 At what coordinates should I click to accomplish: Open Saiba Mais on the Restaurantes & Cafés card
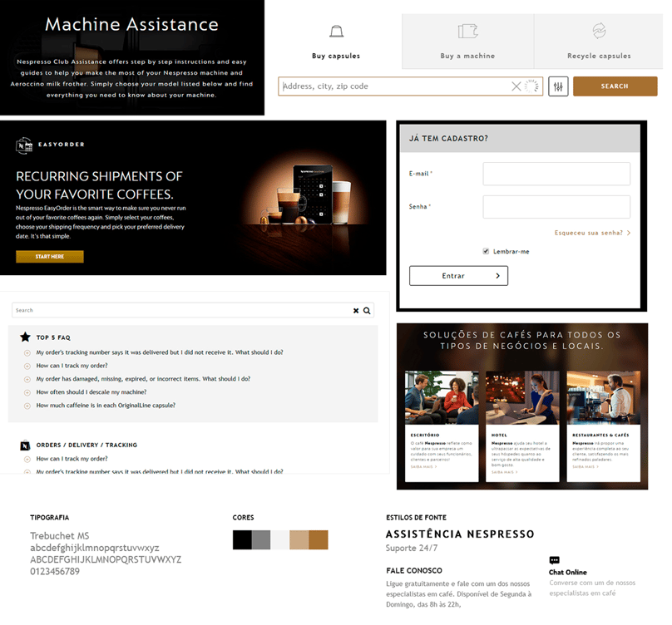tap(586, 467)
